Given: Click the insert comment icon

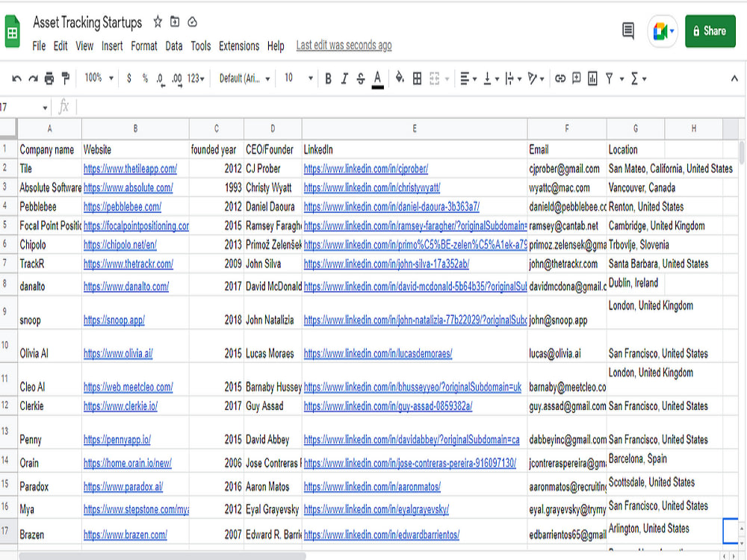Looking at the screenshot, I should (x=577, y=78).
